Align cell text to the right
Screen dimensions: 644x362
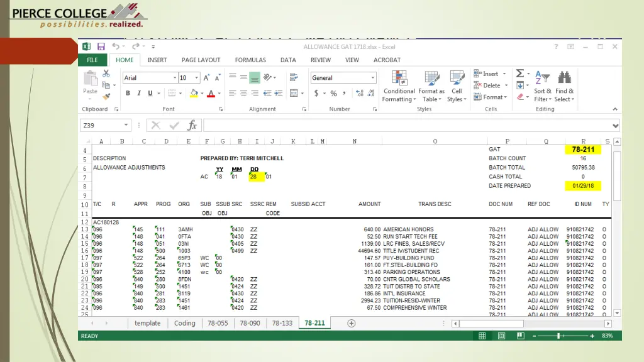pyautogui.click(x=255, y=93)
